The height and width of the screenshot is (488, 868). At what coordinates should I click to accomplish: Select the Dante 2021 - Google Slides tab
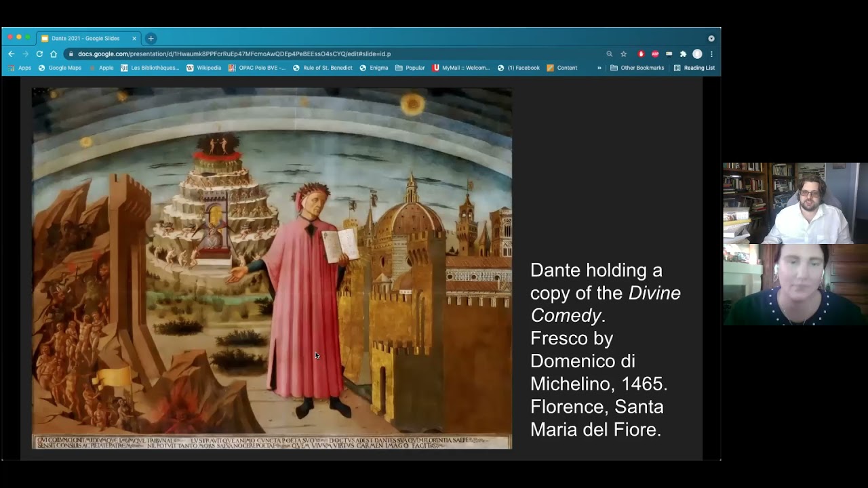click(88, 39)
